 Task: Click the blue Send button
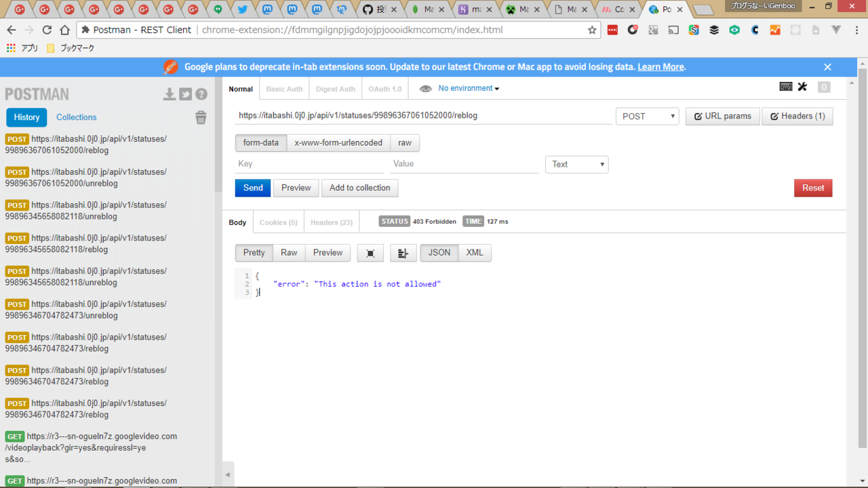point(253,188)
